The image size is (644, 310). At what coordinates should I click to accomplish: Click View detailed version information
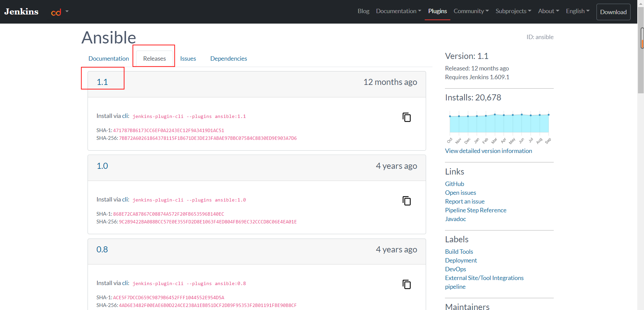(488, 151)
